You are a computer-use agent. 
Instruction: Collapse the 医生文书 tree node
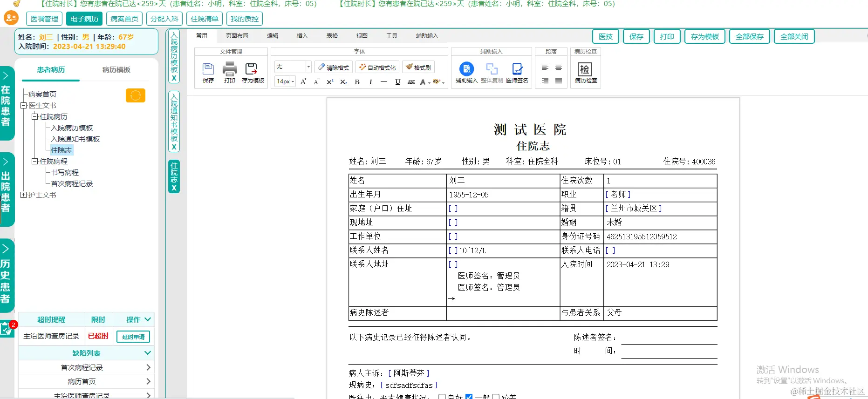tap(23, 106)
